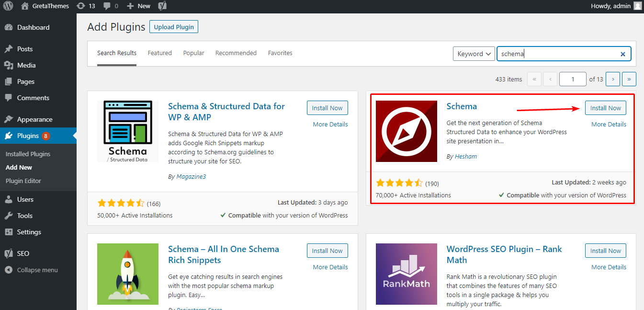Click the Upload Plugin button

pos(173,26)
